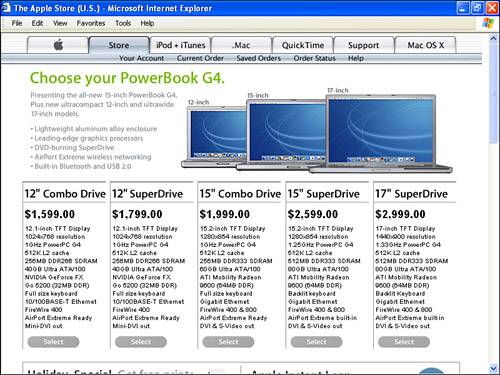This screenshot has height=375, width=500.
Task: Open the View menu
Action: (60, 23)
